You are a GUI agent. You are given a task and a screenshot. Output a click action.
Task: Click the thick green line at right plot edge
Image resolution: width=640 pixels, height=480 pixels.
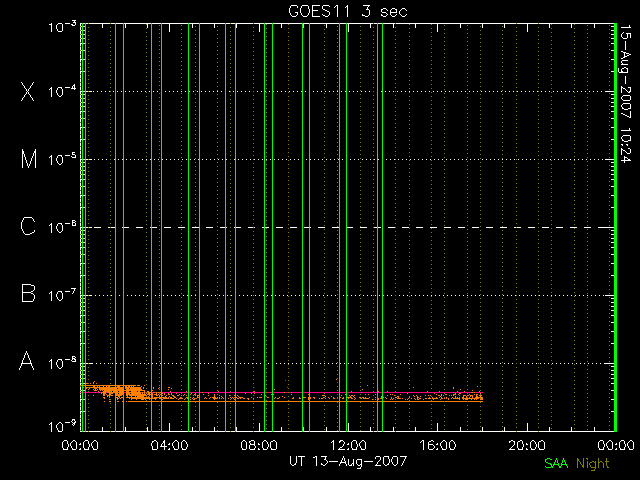click(615, 227)
